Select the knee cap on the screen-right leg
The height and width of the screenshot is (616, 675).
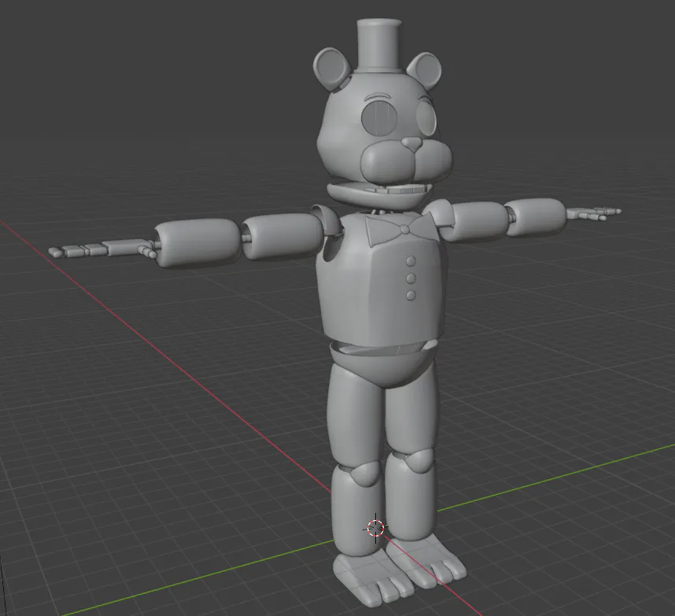(419, 460)
